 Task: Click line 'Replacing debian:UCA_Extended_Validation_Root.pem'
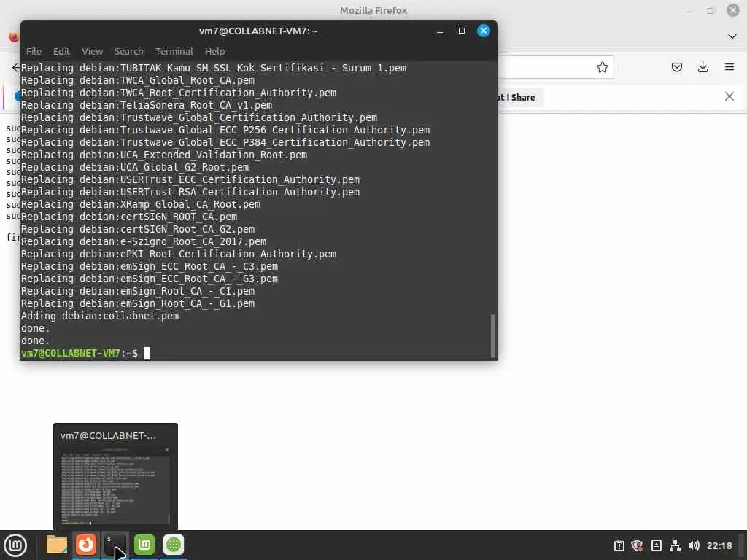point(164,155)
